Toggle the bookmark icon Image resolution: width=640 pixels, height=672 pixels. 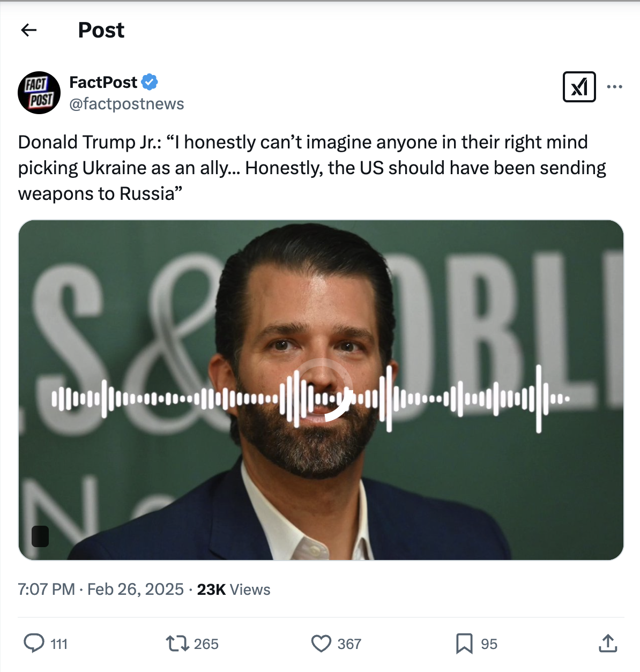coord(464,643)
